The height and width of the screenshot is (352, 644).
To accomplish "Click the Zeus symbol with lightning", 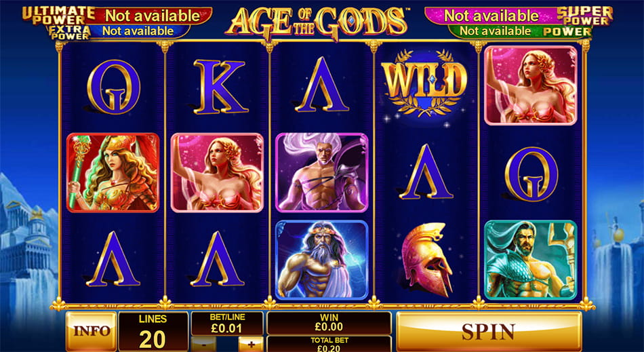I will click(x=321, y=260).
